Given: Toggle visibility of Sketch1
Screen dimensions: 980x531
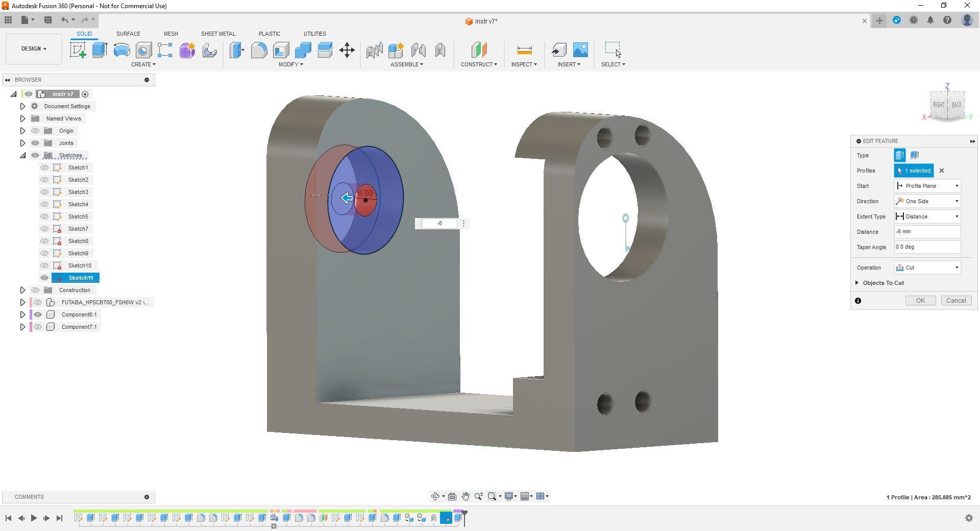Looking at the screenshot, I should tap(44, 167).
